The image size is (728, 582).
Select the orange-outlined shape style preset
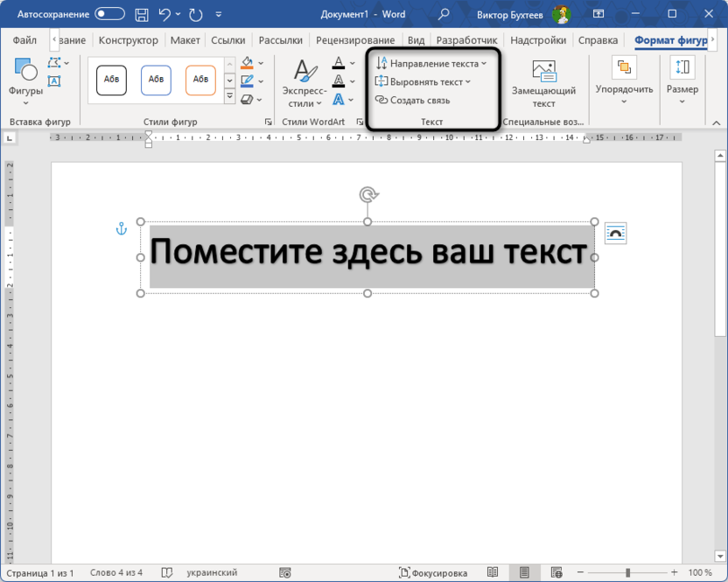200,80
